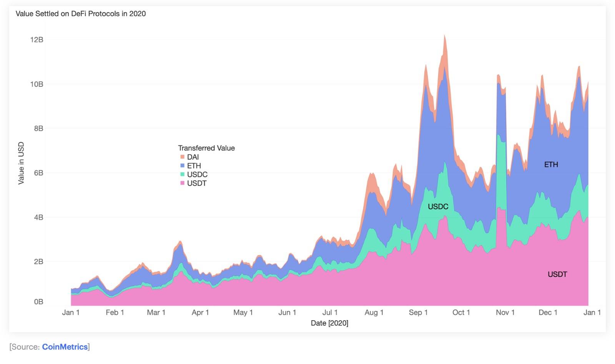615x364 pixels.
Task: Click the USDT legend color swatch
Action: coord(182,183)
